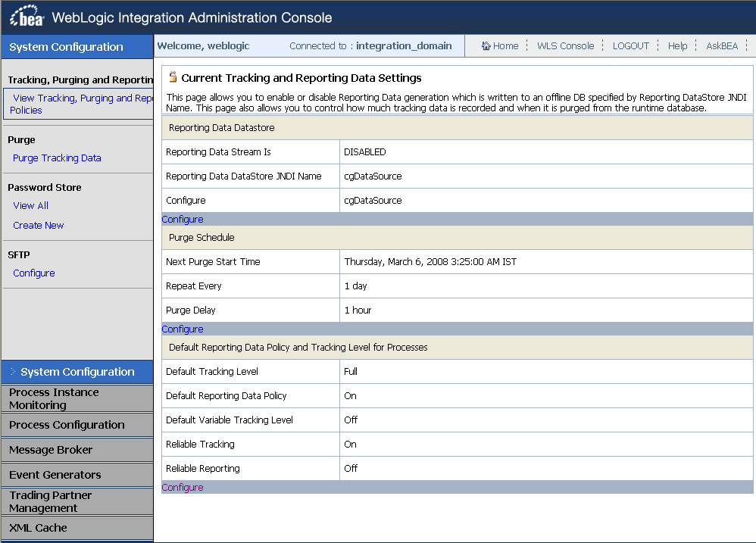Click 'Off' value of Default Variable Tracking Level
Screen dimensions: 756x543
click(x=351, y=420)
